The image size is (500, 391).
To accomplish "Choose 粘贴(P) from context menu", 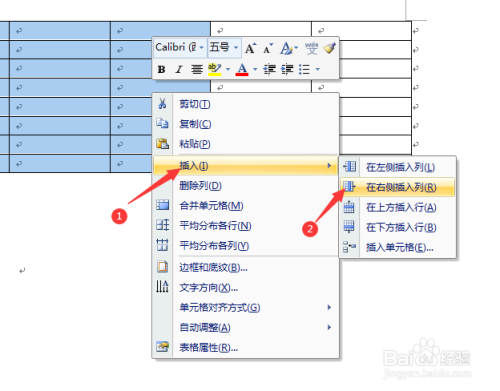I will tap(195, 144).
